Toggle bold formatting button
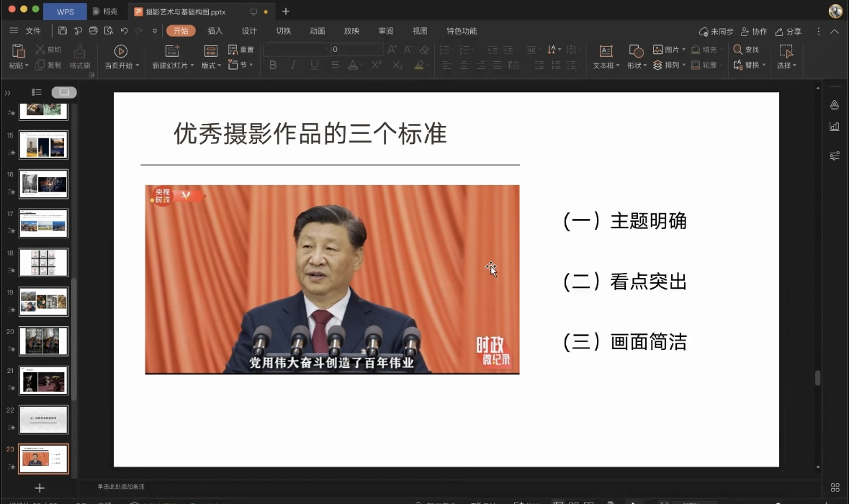Screen dimensions: 849x504 273,65
